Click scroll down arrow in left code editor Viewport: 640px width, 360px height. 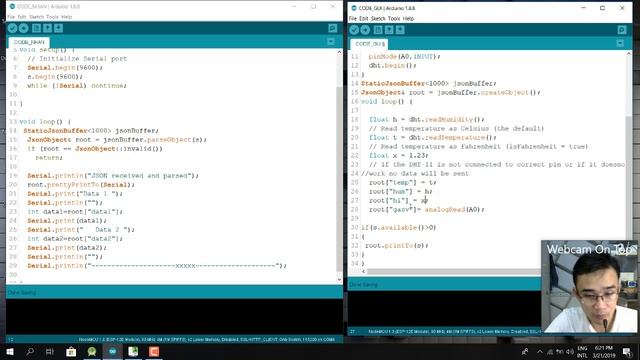tap(339, 280)
